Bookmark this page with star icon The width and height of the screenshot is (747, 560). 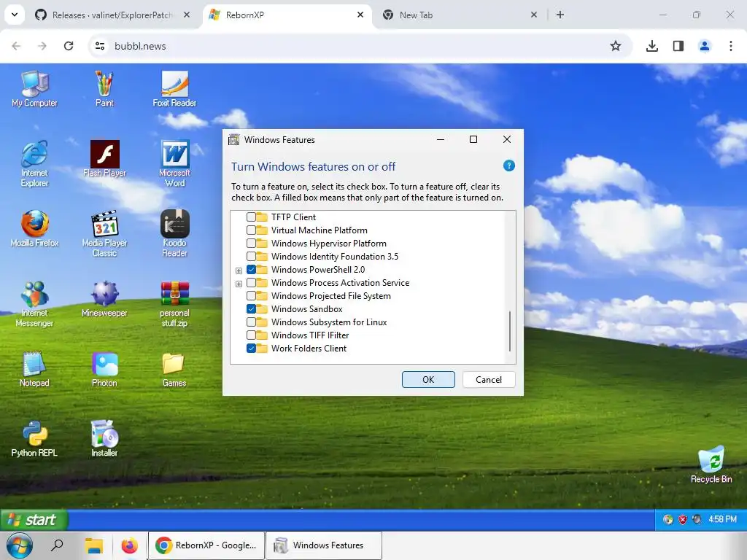coord(616,46)
